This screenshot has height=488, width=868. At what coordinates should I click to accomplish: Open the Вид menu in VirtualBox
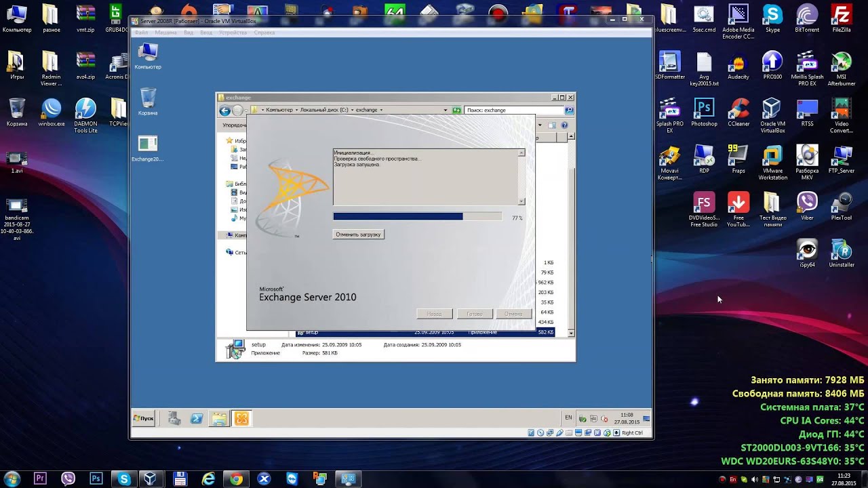point(189,33)
